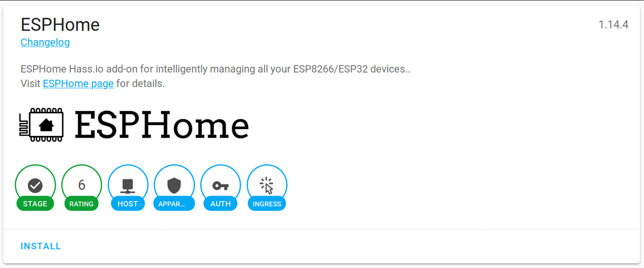Select the green STAGE badge label
Image resolution: width=644 pixels, height=268 pixels.
35,204
